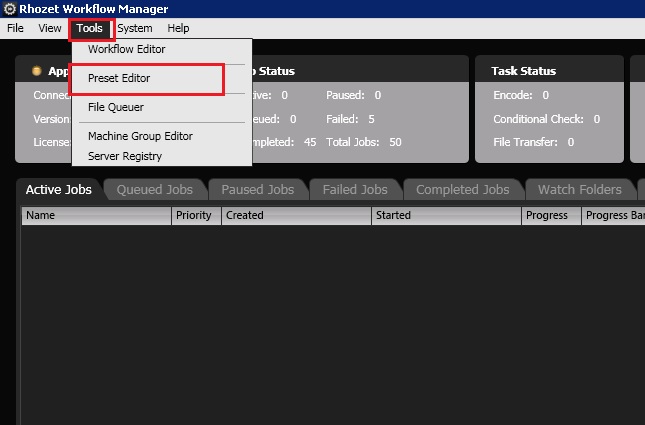Click the Progress column header
This screenshot has width=645, height=425.
(x=551, y=216)
